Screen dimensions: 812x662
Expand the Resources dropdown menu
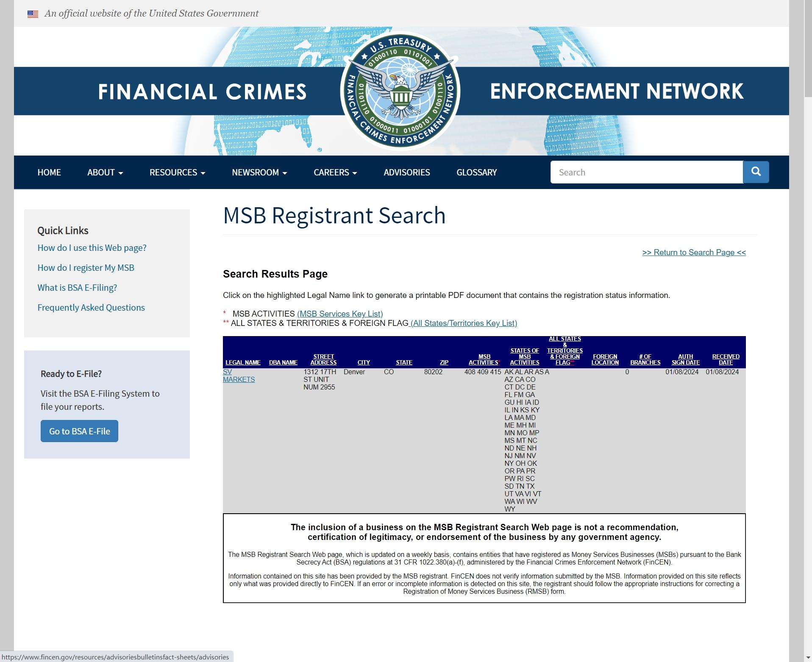coord(177,172)
